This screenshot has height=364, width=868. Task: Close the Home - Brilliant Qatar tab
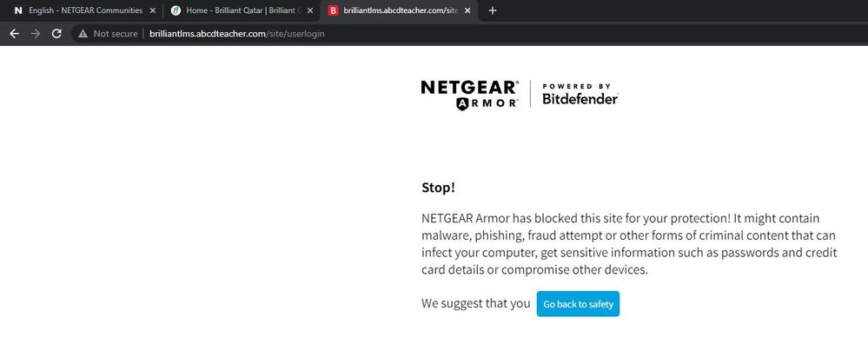(x=310, y=10)
